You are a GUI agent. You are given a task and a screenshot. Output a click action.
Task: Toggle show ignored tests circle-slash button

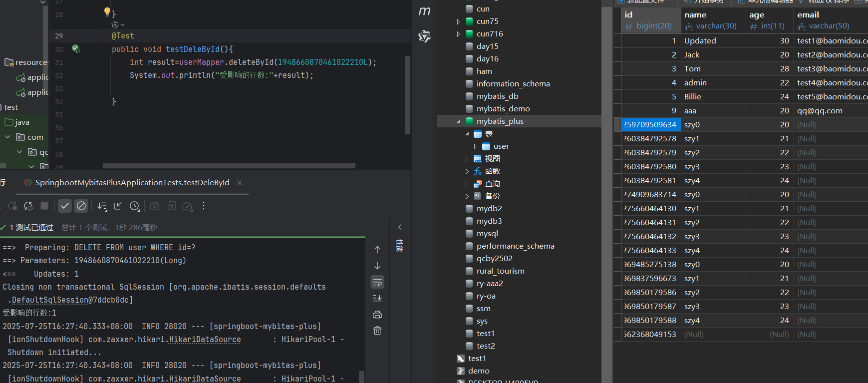point(81,206)
